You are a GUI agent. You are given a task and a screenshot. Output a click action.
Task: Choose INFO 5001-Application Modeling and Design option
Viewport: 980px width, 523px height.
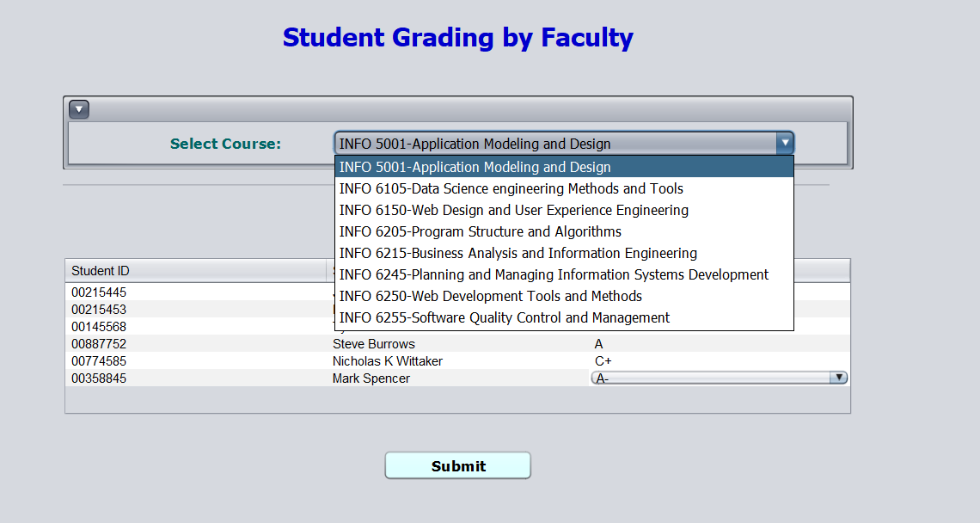(x=565, y=167)
